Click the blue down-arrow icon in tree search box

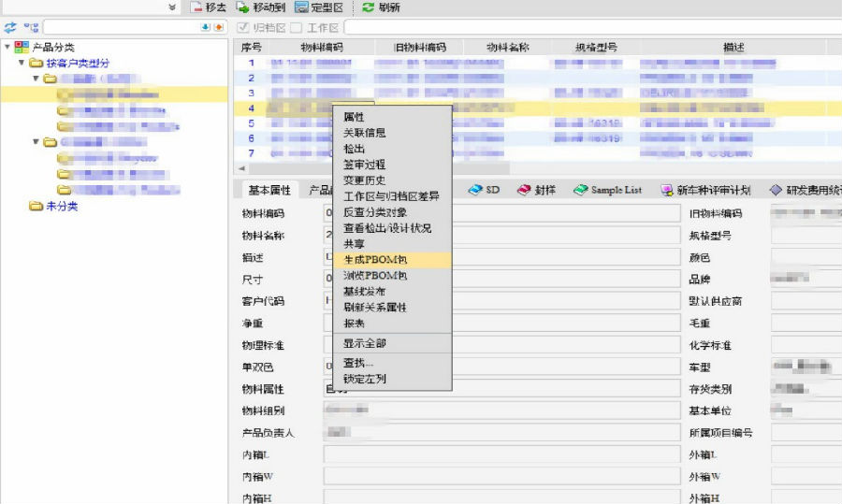tap(206, 27)
